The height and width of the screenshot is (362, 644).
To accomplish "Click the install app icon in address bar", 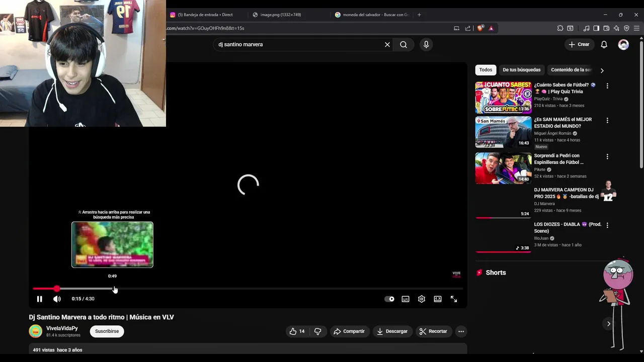I will coord(457,28).
